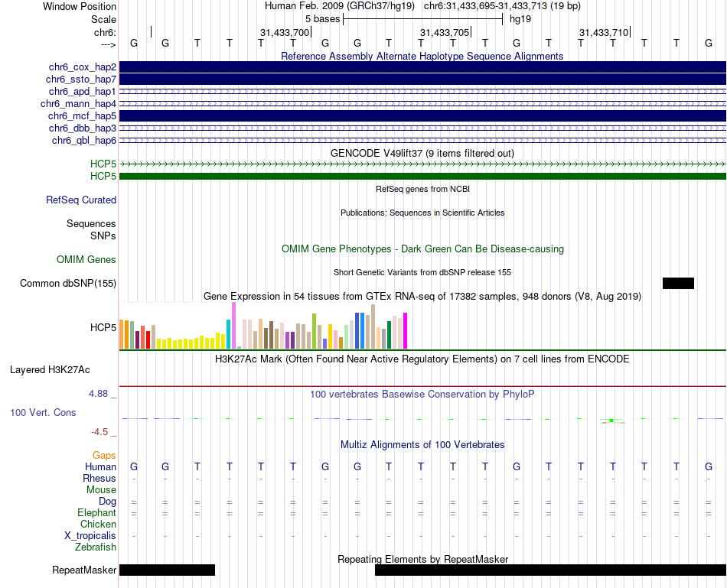Viewport: 727px width, 588px height.
Task: Click Multiz Alignments of 100 Vertebrates title
Action: [422, 445]
